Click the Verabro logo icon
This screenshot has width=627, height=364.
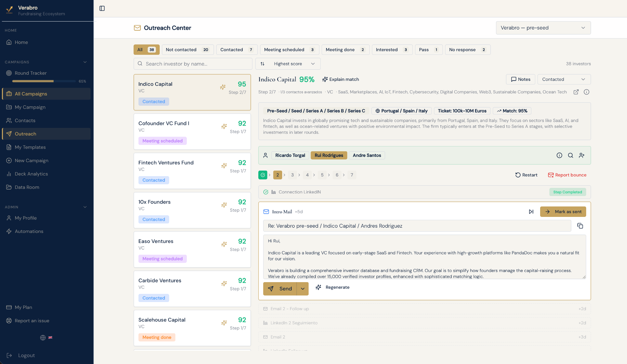pyautogui.click(x=10, y=10)
